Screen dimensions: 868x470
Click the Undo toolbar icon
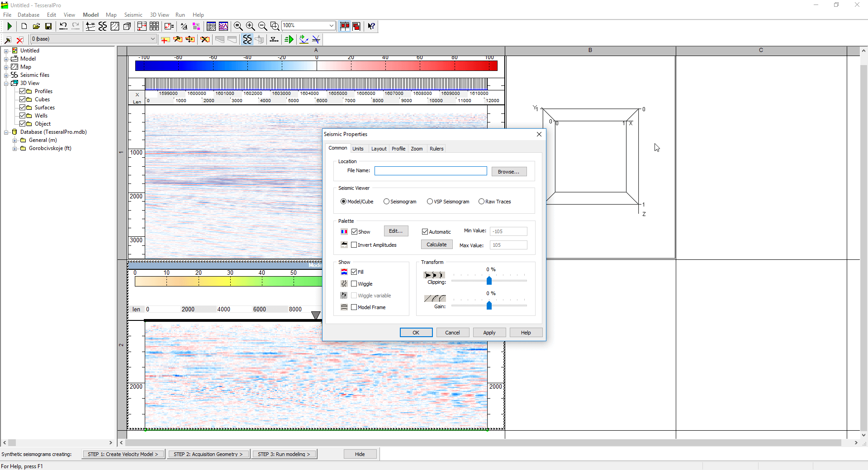coord(63,26)
